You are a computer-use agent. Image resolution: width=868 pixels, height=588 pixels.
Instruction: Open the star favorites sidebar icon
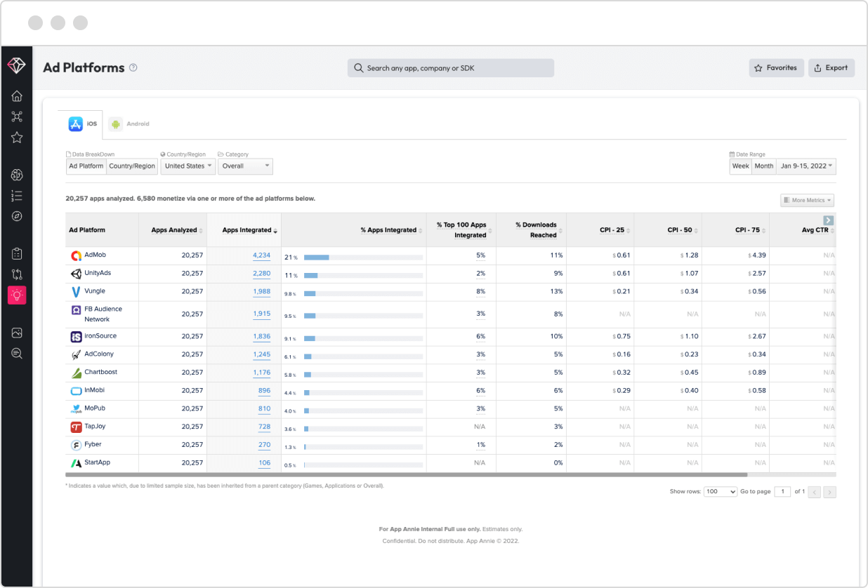pyautogui.click(x=17, y=138)
